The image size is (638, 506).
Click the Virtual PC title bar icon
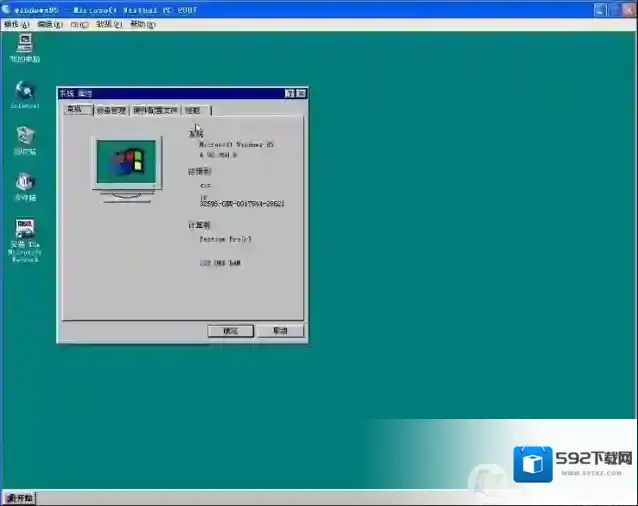click(7, 10)
